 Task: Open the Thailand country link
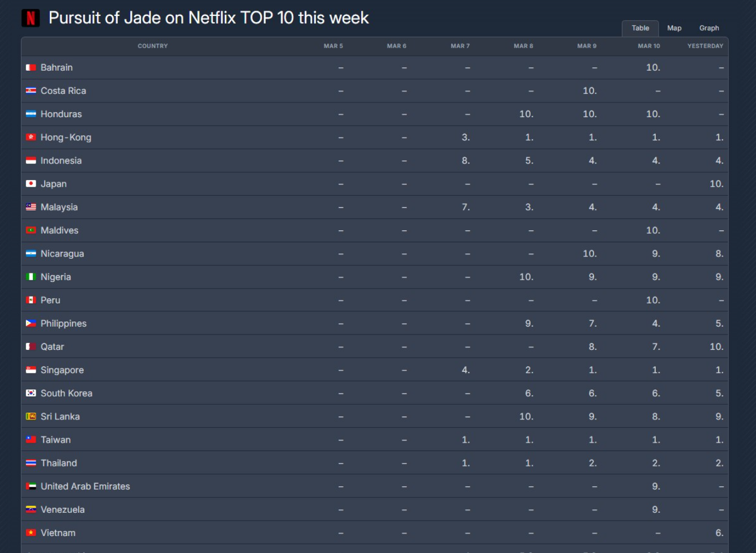coord(59,463)
